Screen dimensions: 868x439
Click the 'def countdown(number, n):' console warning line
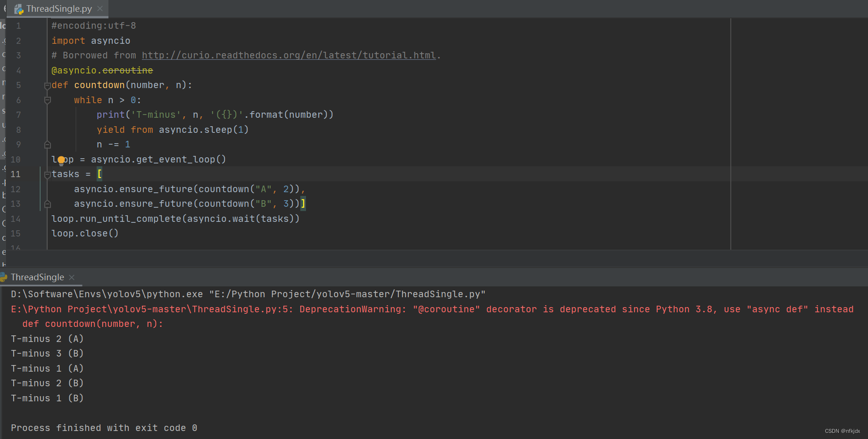92,324
